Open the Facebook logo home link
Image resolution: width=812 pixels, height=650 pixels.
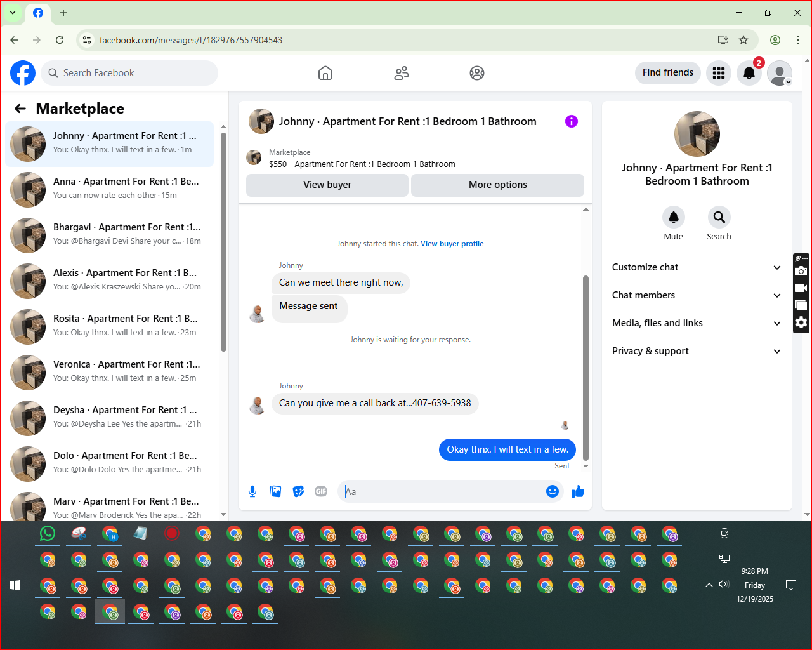pyautogui.click(x=23, y=73)
